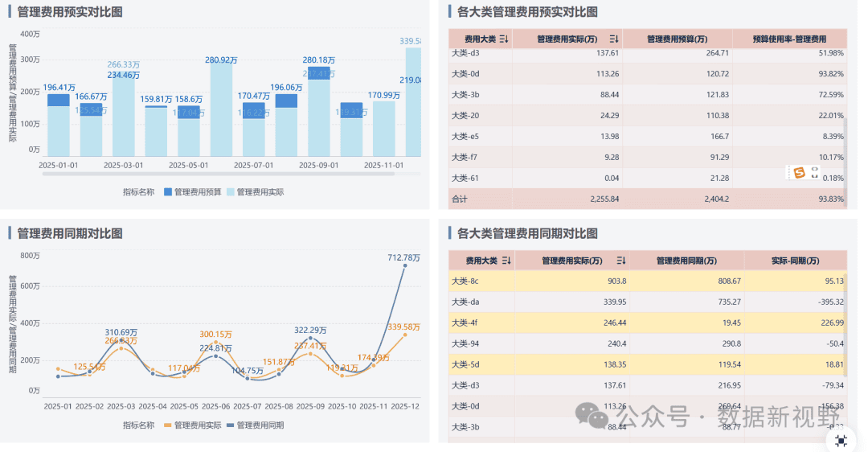Screen dimensions: 868x452
Task: Sort by 费用大类 in the budget table
Action: pos(503,39)
